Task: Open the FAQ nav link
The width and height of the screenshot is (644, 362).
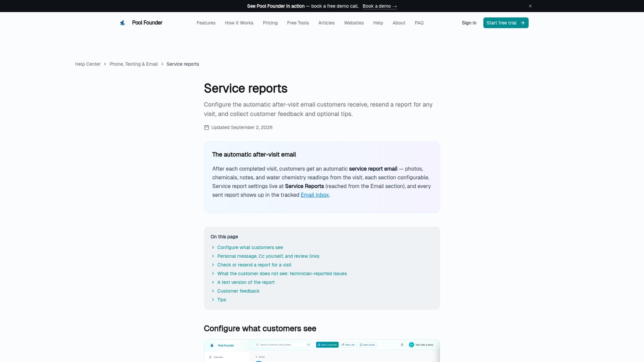Action: click(x=419, y=23)
